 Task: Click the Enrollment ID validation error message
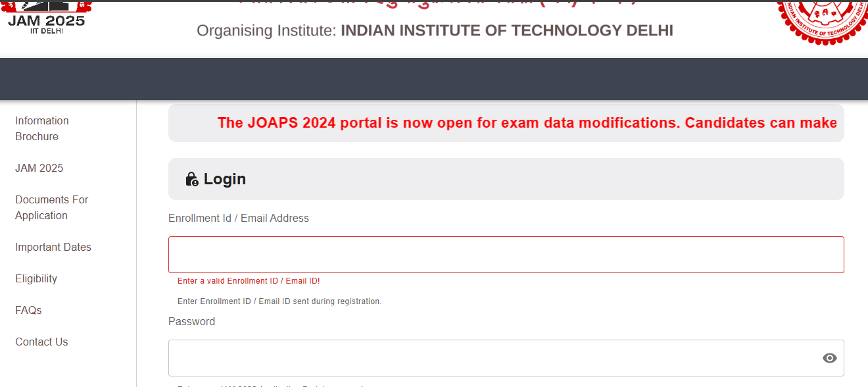[x=248, y=280]
